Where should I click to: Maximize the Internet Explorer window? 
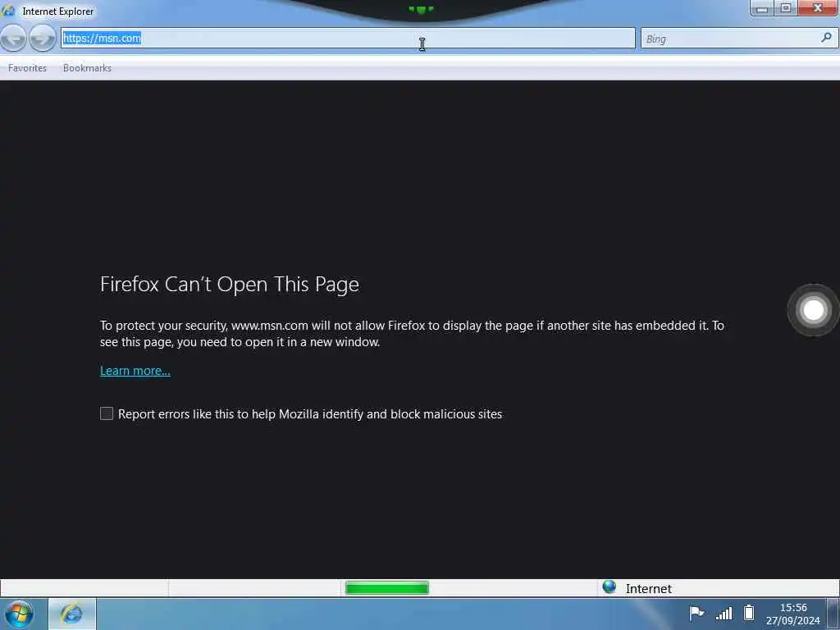(x=786, y=8)
